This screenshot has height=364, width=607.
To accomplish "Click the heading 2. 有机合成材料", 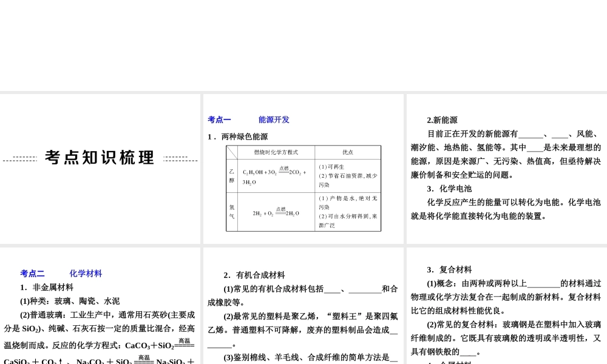I will 254,275.
